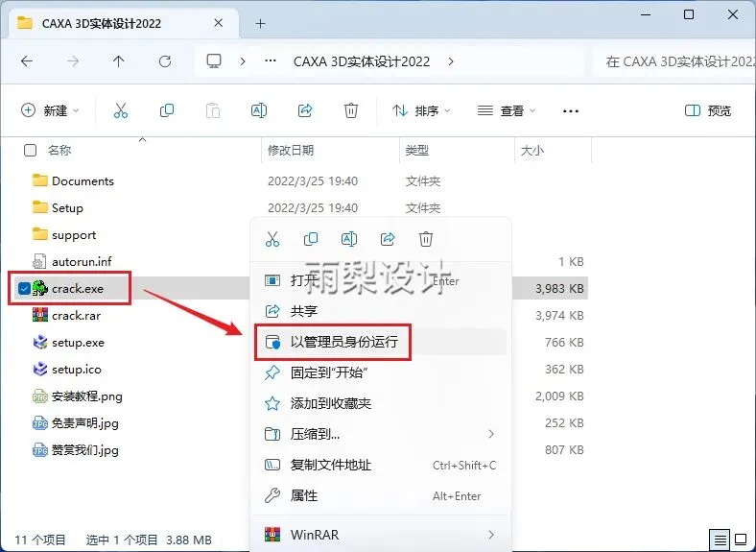Show hidden path segments via the address bar ellipsis
The height and width of the screenshot is (552, 756).
271,60
